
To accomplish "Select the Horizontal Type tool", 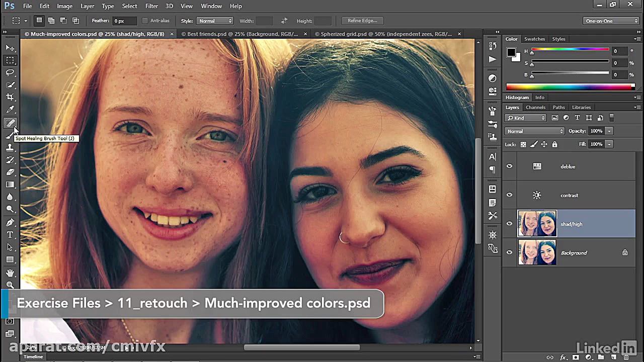I will point(10,235).
